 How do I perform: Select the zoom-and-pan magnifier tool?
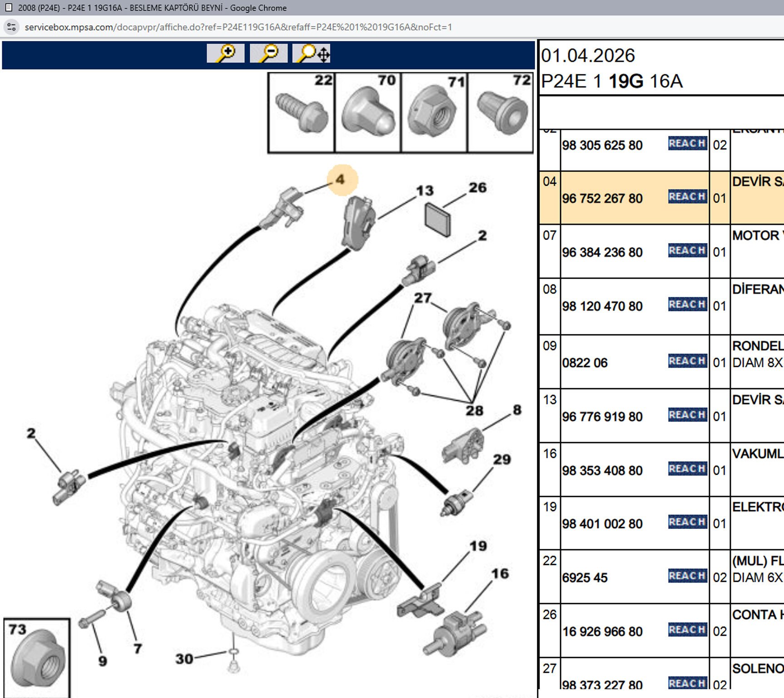[x=312, y=53]
